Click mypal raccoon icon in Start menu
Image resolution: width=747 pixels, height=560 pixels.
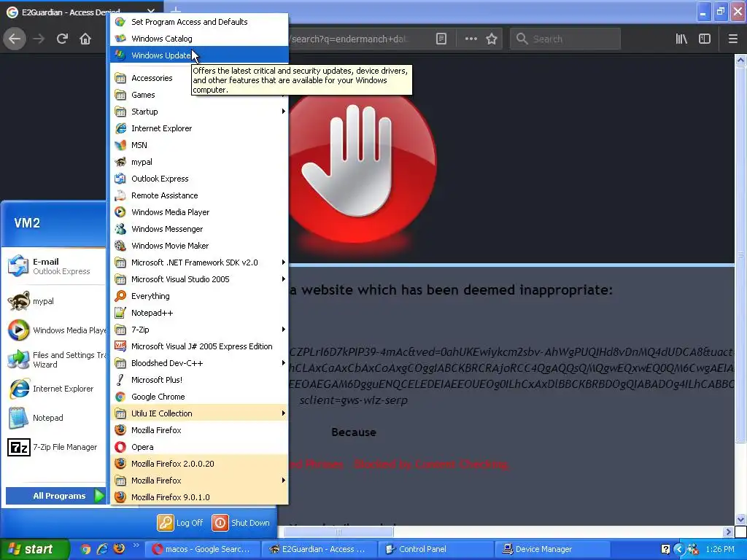pyautogui.click(x=18, y=301)
